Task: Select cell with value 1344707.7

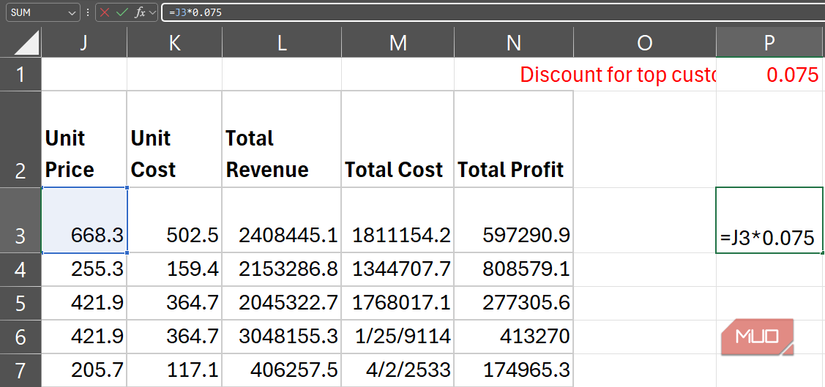Action: pos(397,269)
